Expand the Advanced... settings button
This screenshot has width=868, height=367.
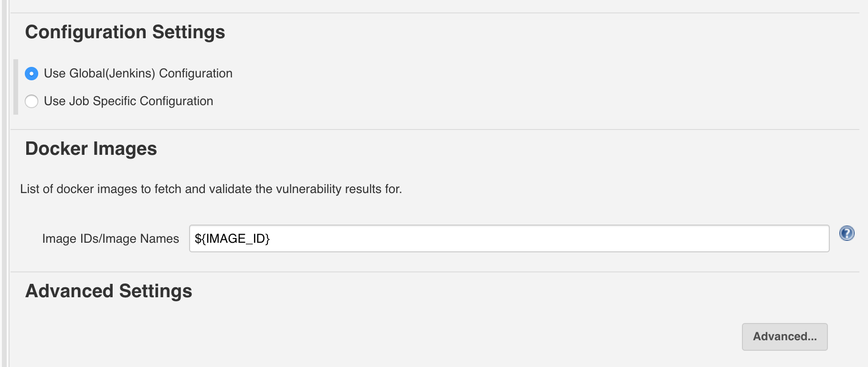[784, 336]
